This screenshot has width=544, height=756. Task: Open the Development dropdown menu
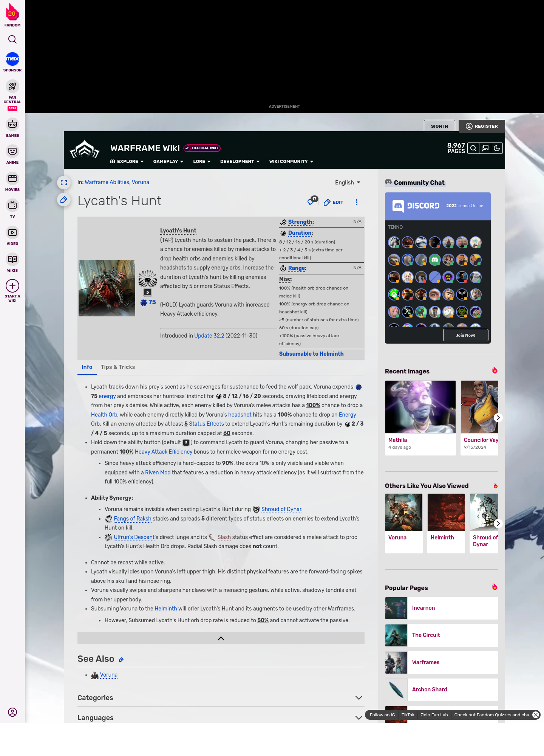click(240, 161)
